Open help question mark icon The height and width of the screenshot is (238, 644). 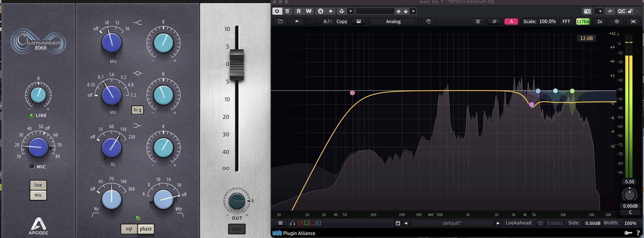(638, 233)
